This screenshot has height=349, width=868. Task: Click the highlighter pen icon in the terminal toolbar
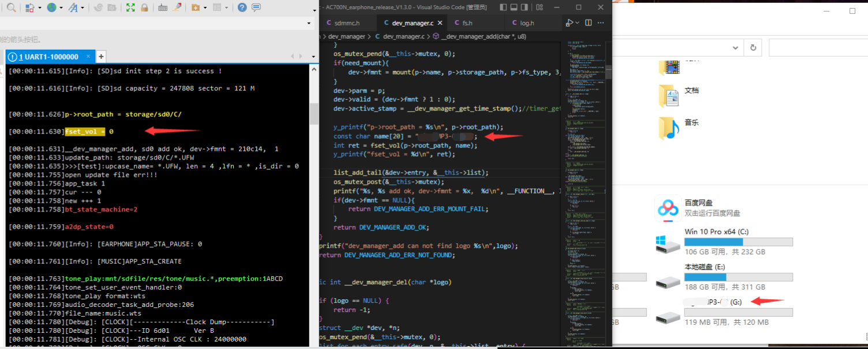(x=177, y=8)
